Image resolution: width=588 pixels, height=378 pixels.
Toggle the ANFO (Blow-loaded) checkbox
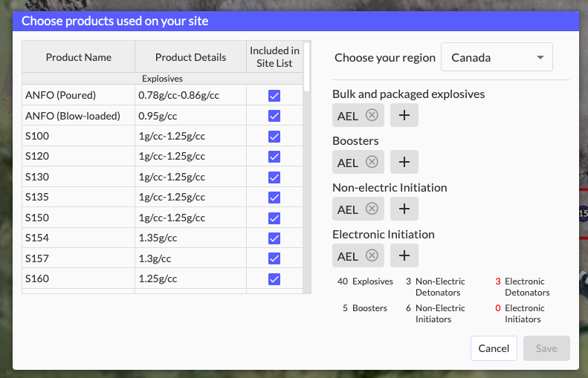[x=274, y=116]
